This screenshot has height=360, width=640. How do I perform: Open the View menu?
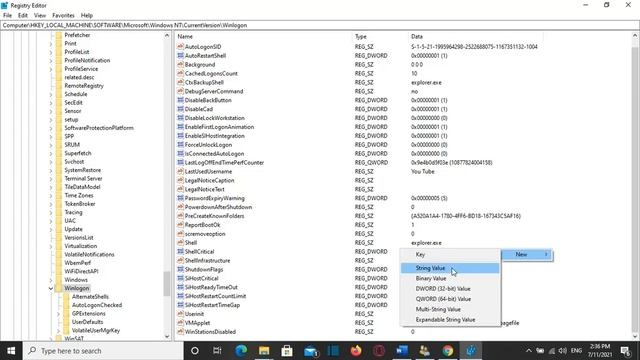(40, 16)
